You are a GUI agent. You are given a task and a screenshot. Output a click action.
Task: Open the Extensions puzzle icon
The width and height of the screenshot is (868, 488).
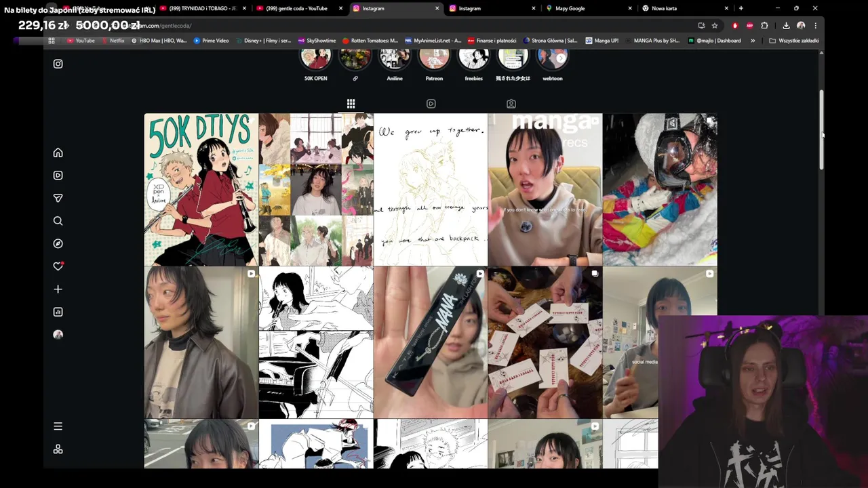point(764,26)
